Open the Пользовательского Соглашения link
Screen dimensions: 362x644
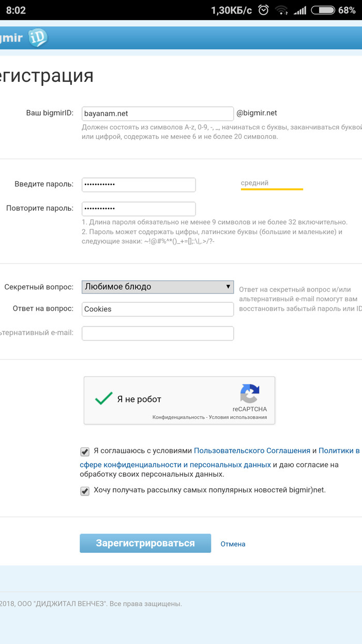pyautogui.click(x=252, y=451)
